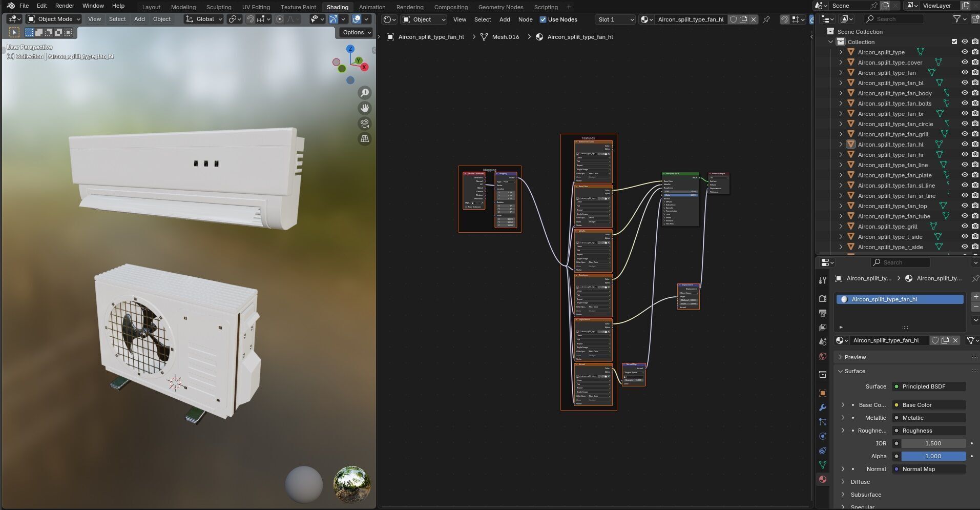
Task: Hide Aircon_spliit_type_fan_plate eye icon
Action: click(x=965, y=175)
